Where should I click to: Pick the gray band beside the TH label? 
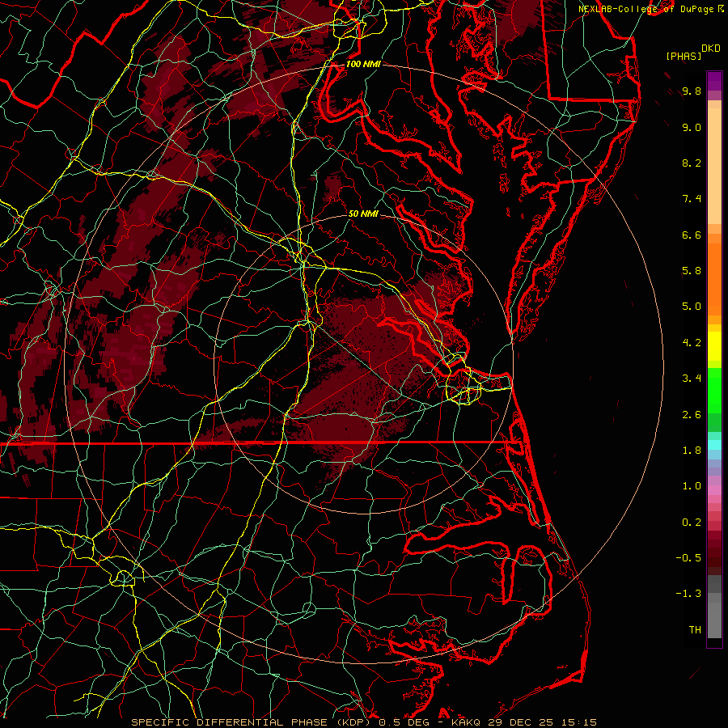click(714, 620)
